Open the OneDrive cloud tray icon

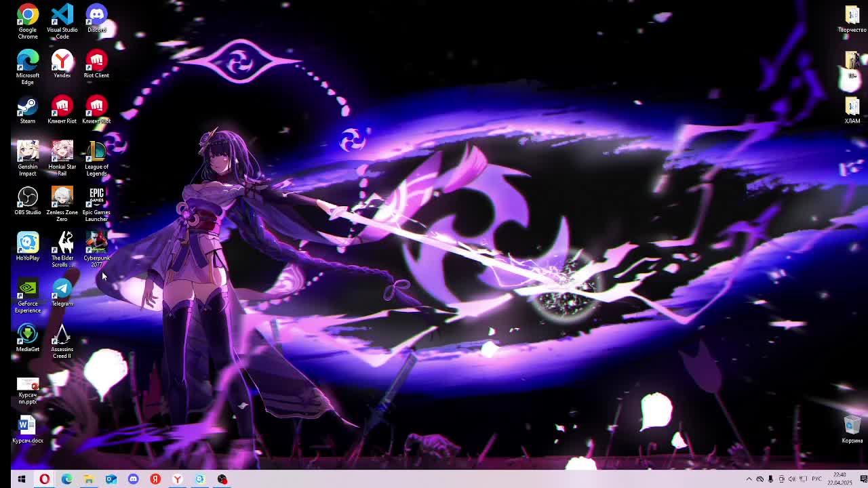click(x=759, y=479)
